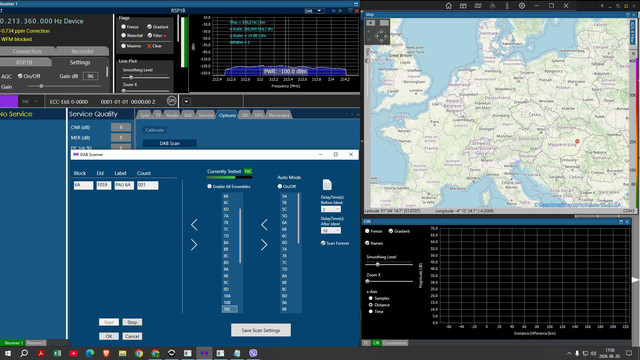The height and width of the screenshot is (360, 640).
Task: Select Samples for x-Axis in CIR panel
Action: [x=371, y=298]
